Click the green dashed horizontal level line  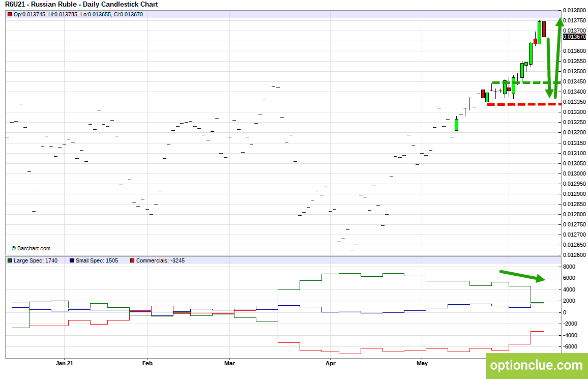526,82
